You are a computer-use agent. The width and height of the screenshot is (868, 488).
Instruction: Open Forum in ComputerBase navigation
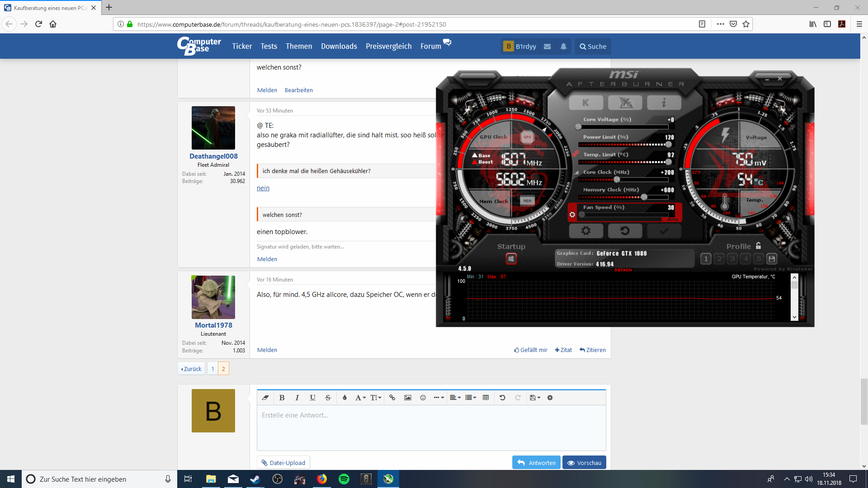coord(431,46)
